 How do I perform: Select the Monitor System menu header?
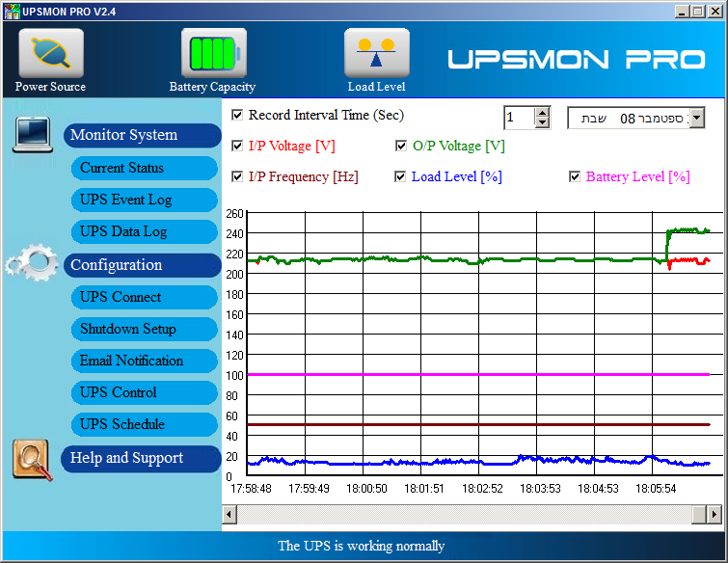click(x=142, y=135)
